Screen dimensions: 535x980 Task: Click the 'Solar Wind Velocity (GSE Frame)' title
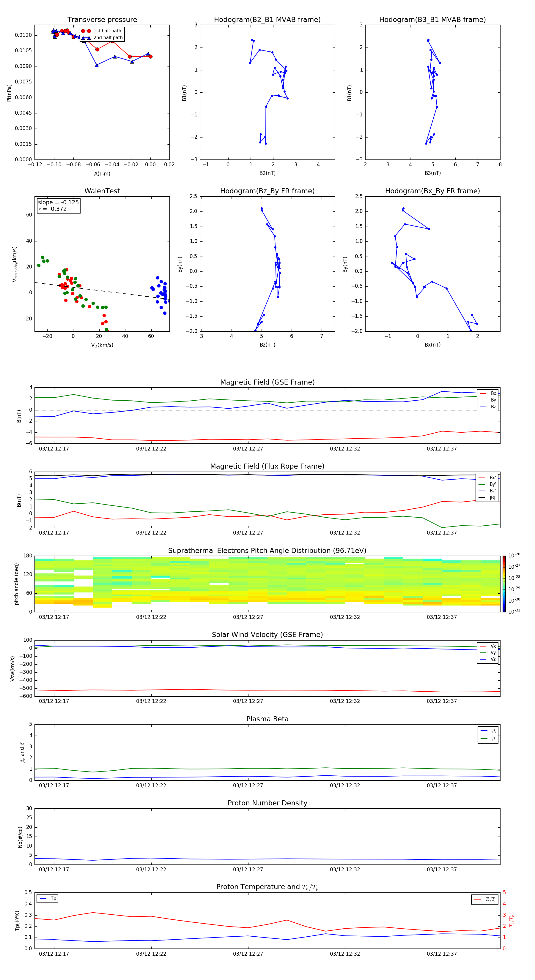267,635
